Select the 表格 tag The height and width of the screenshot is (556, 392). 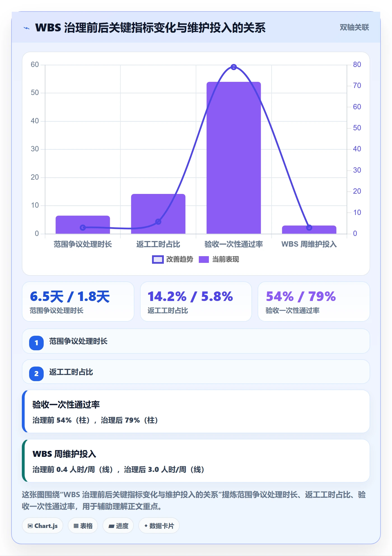[x=83, y=526]
